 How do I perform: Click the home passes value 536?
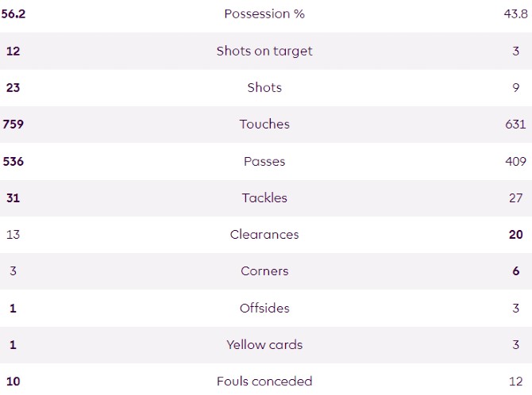(x=13, y=161)
